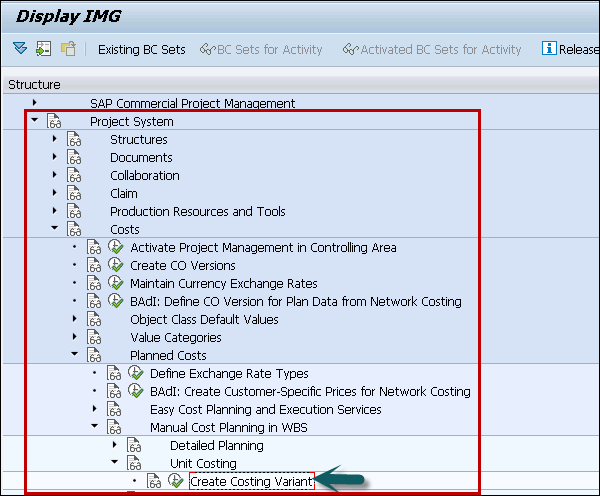Click execute icon for Activate Project Management in Controlling Area
This screenshot has width=600, height=496.
coord(116,248)
